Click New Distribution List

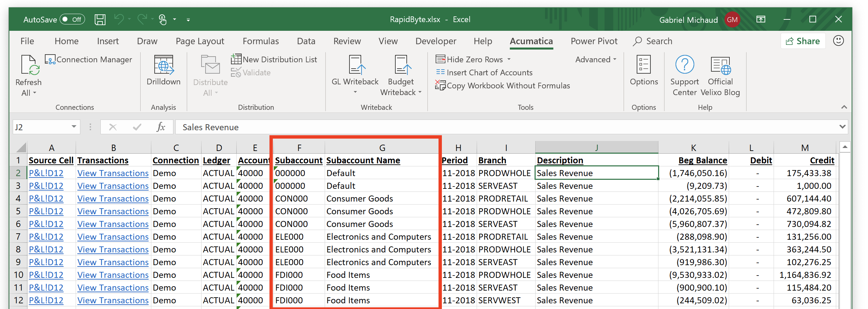coord(274,59)
